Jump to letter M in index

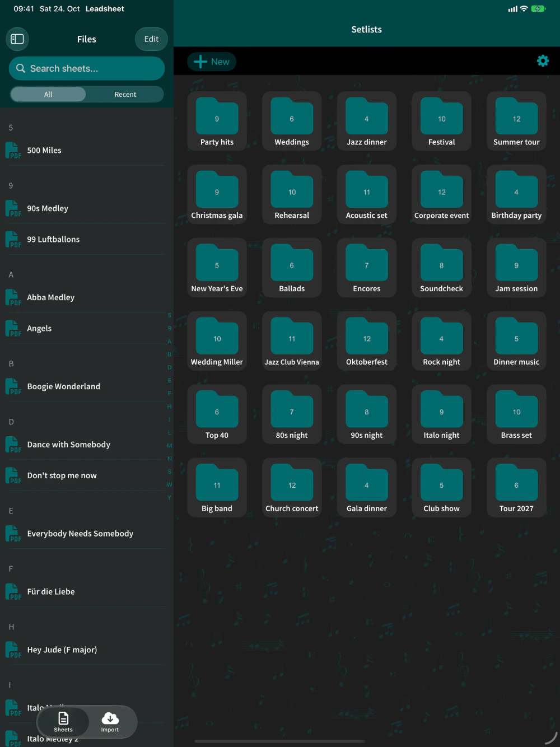click(x=170, y=446)
